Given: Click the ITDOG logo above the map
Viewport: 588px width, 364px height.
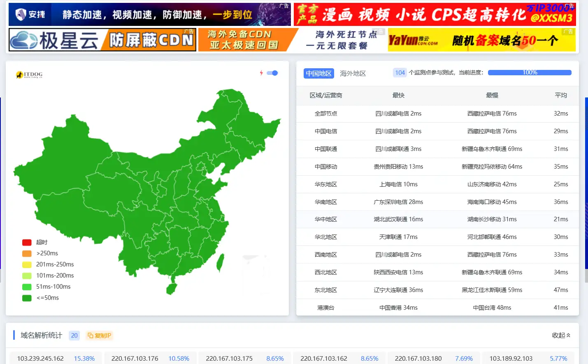Looking at the screenshot, I should point(29,74).
